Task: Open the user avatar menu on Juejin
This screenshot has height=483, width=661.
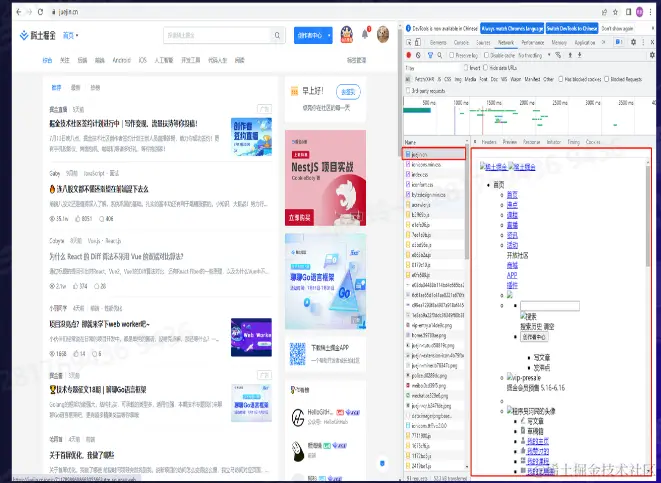Action: click(x=383, y=35)
